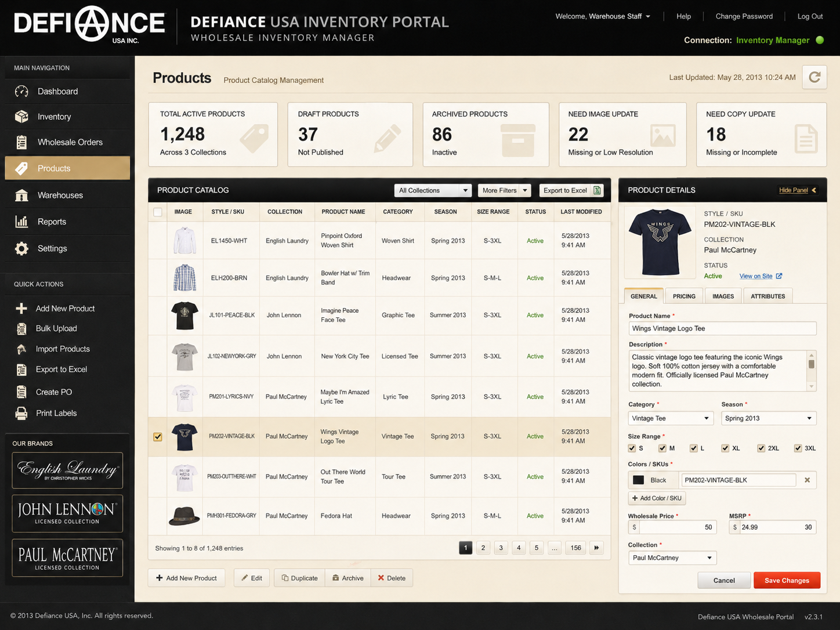The width and height of the screenshot is (840, 630).
Task: Click the Export to Excel sidebar icon
Action: 21,370
